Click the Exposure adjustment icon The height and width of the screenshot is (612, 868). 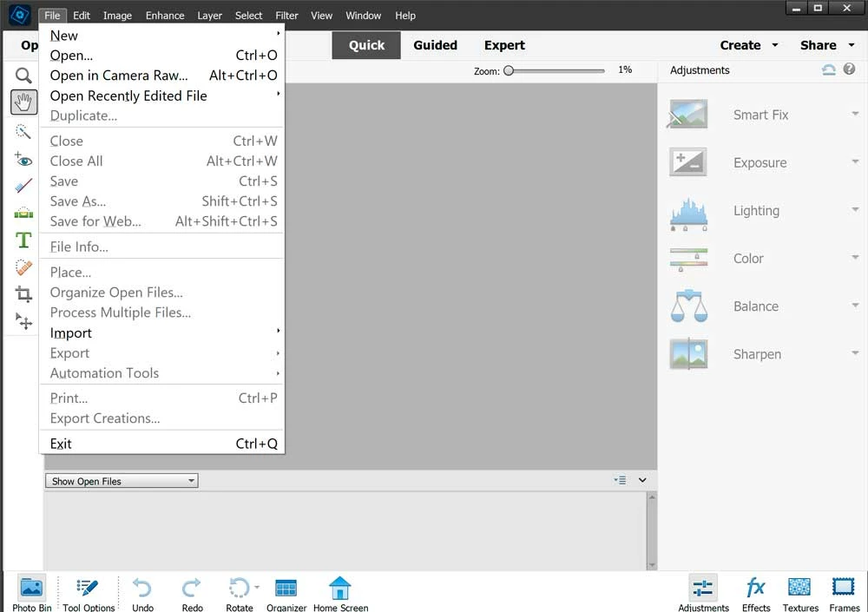(688, 161)
